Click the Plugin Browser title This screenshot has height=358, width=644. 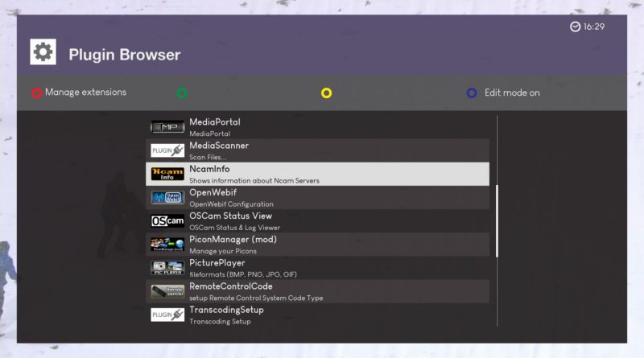pos(125,55)
